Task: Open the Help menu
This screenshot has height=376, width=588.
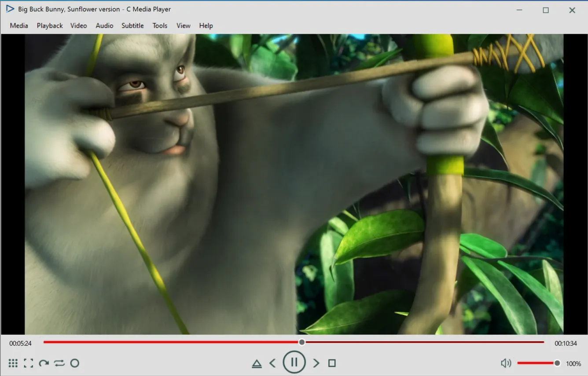Action: tap(206, 26)
